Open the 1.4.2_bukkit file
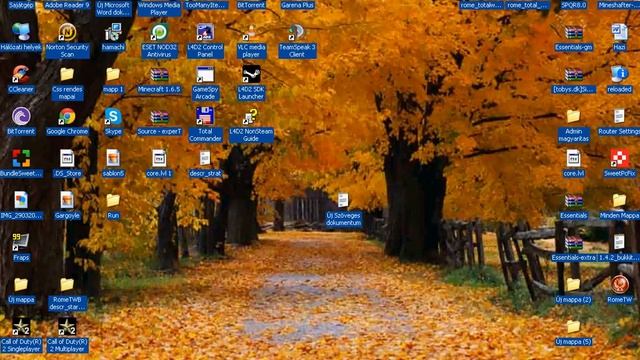 point(620,243)
